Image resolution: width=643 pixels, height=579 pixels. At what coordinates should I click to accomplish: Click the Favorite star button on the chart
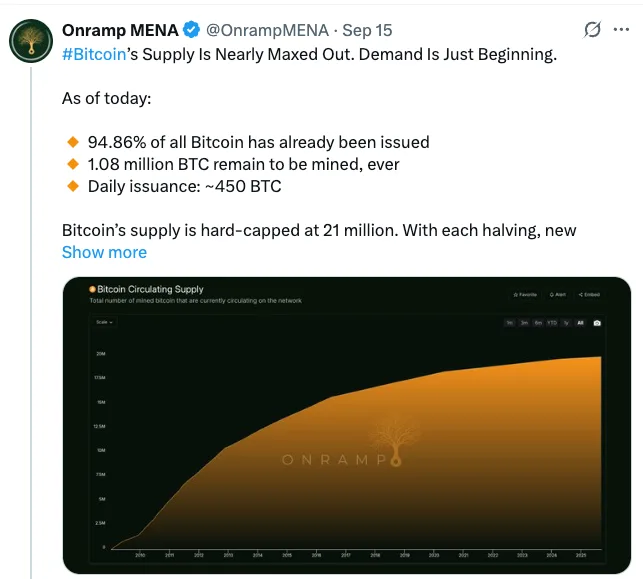(x=525, y=294)
